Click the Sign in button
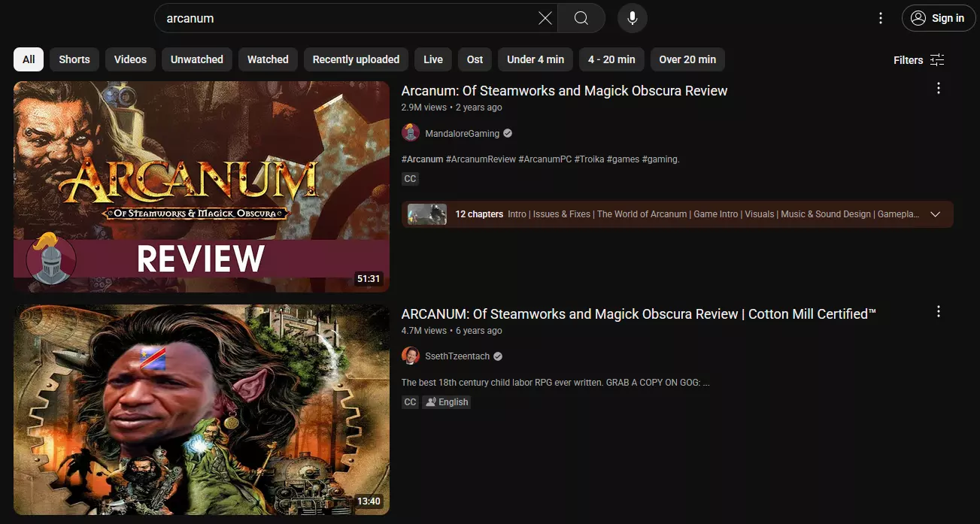980x524 pixels. (937, 18)
